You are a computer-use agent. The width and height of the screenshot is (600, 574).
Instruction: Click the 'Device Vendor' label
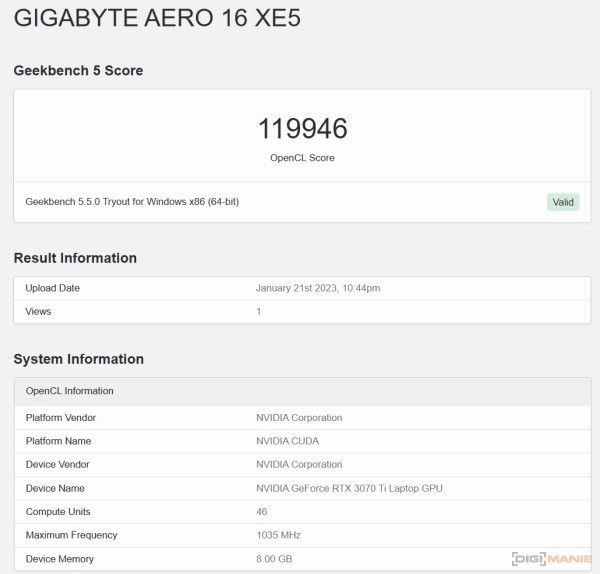(x=57, y=464)
